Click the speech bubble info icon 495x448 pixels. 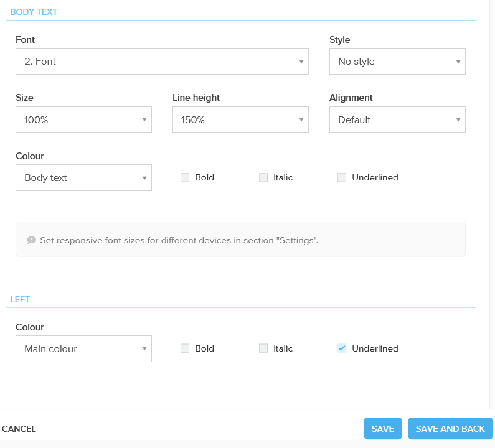click(32, 240)
